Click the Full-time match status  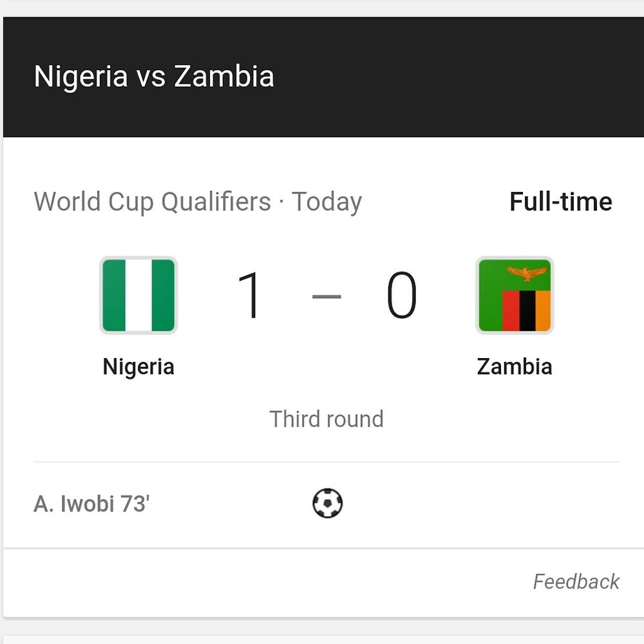560,202
